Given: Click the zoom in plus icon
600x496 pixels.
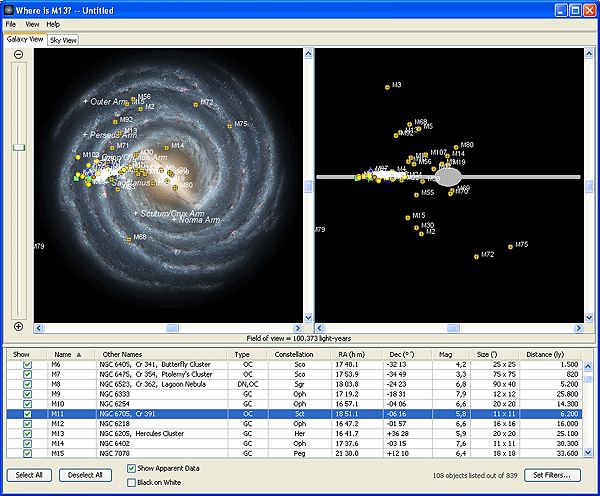Looking at the screenshot, I should (18, 326).
